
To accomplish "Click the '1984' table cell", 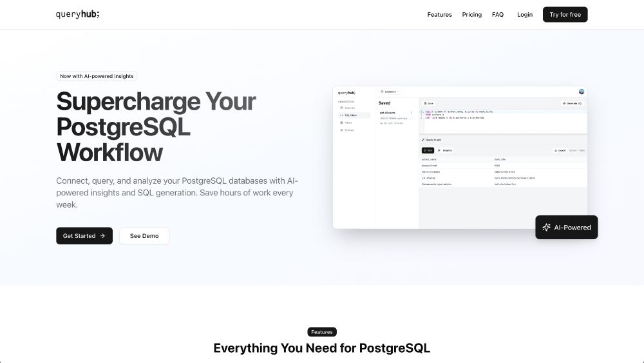I will coord(497,166).
